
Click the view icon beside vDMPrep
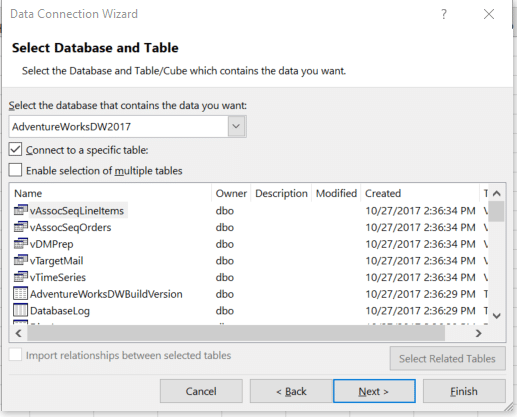[21, 244]
